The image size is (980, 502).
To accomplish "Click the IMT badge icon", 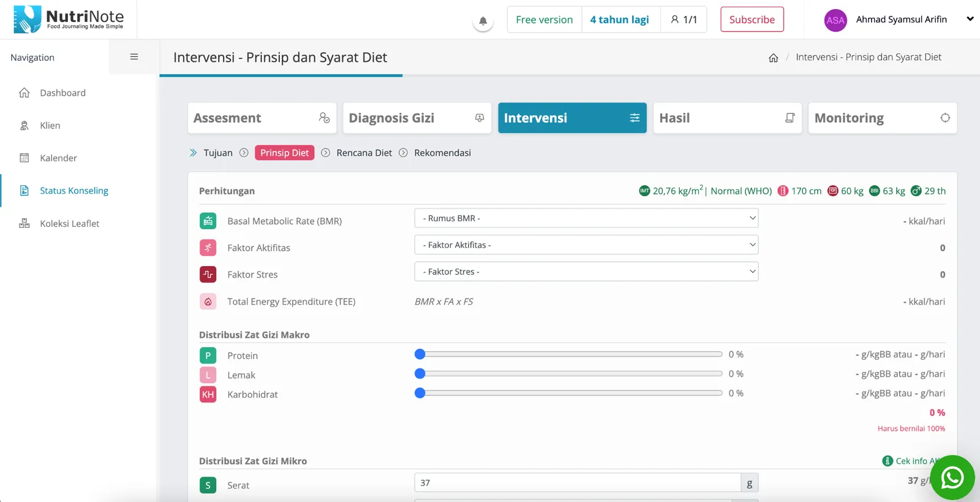I will coord(644,191).
